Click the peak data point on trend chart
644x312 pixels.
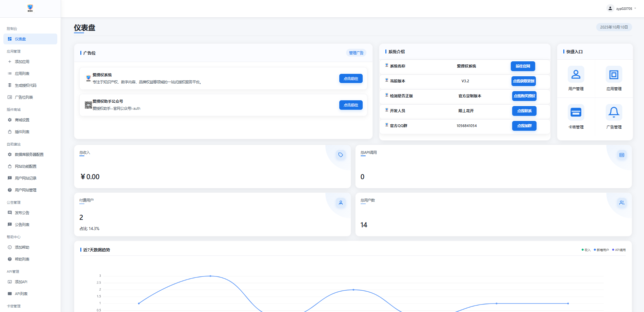point(210,276)
